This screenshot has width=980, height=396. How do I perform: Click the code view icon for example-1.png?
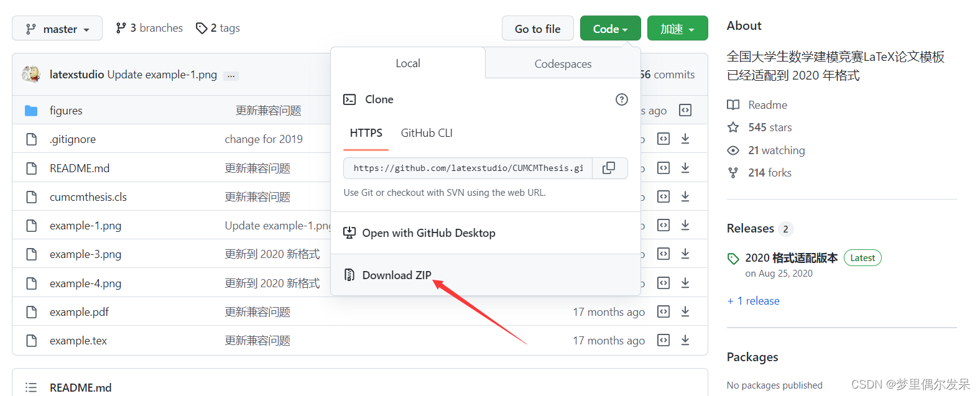click(x=663, y=225)
